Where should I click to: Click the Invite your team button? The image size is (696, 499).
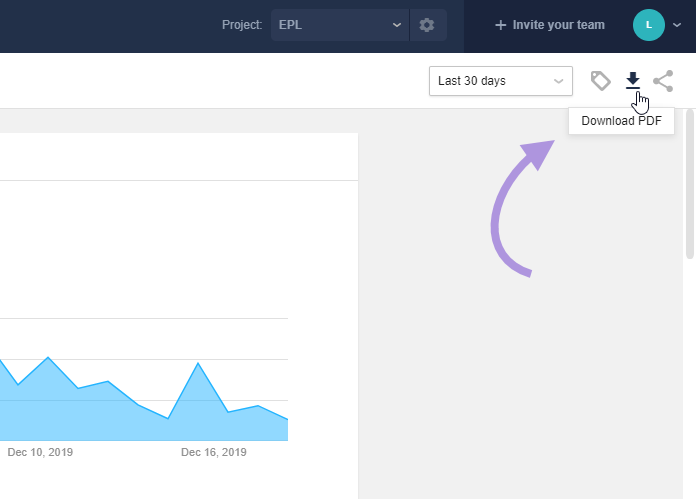click(550, 25)
